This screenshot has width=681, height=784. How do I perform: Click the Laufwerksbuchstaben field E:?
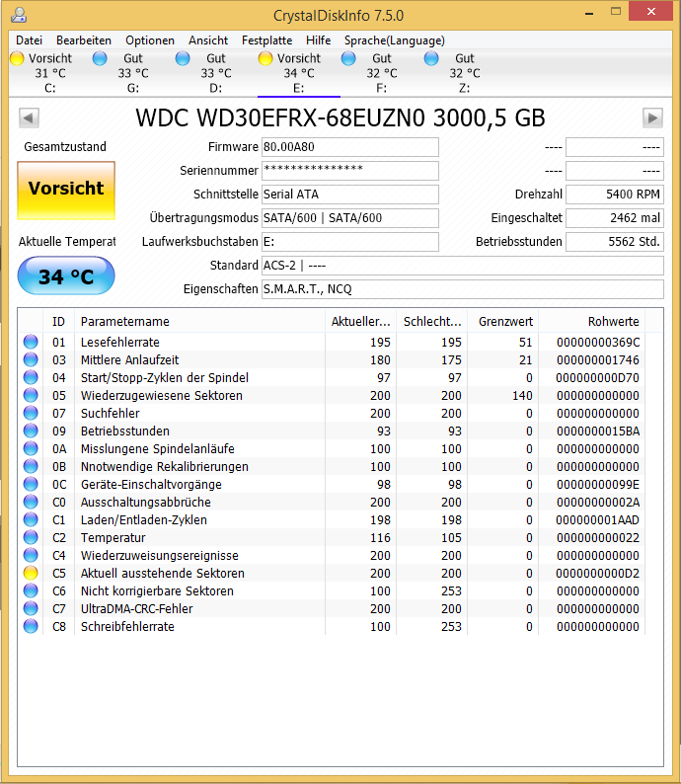[350, 242]
